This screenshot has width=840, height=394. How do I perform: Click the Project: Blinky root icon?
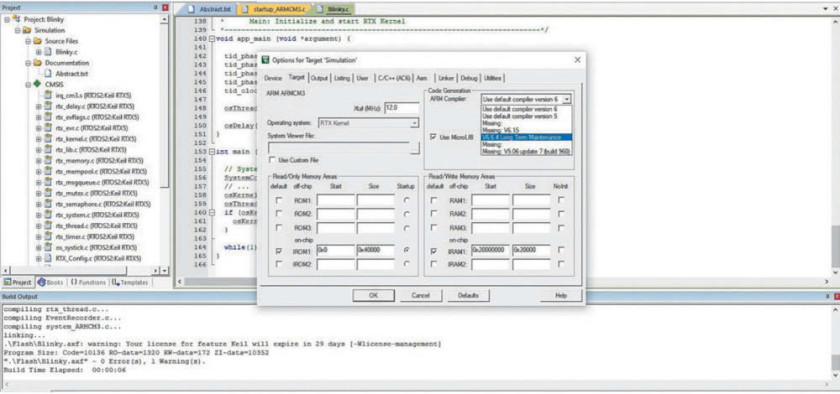pyautogui.click(x=16, y=19)
